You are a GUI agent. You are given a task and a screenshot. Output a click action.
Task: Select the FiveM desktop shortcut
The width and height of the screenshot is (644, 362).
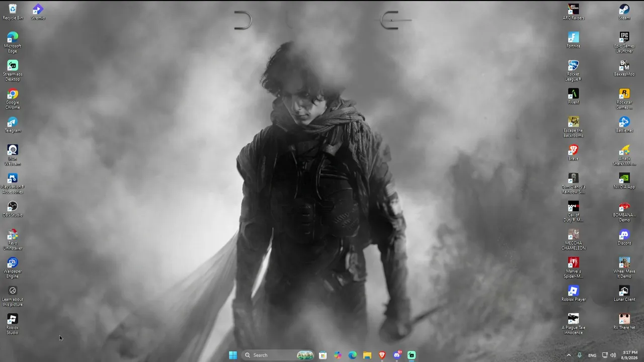click(x=574, y=97)
